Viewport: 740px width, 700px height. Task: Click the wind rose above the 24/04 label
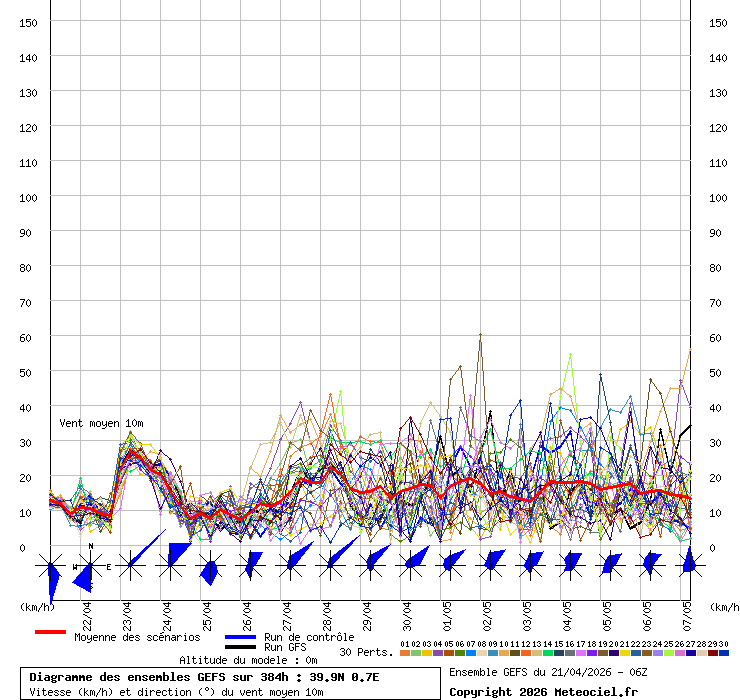[x=170, y=565]
